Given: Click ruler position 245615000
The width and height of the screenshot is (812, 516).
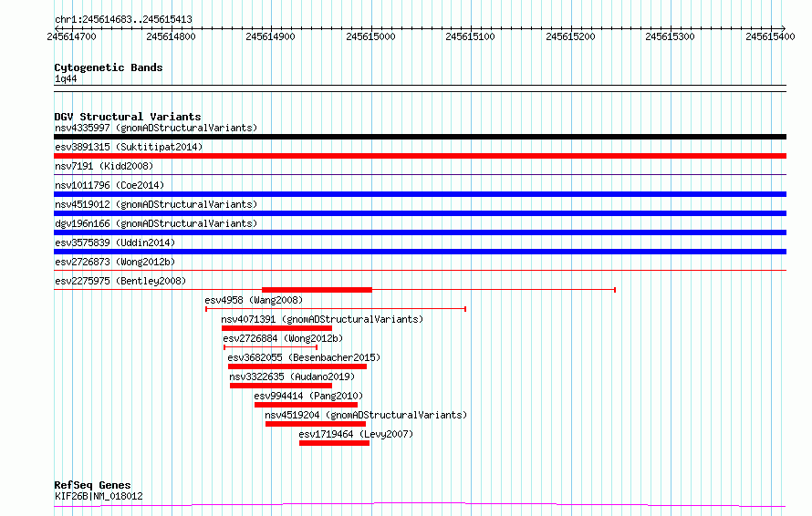Looking at the screenshot, I should pos(370,36).
